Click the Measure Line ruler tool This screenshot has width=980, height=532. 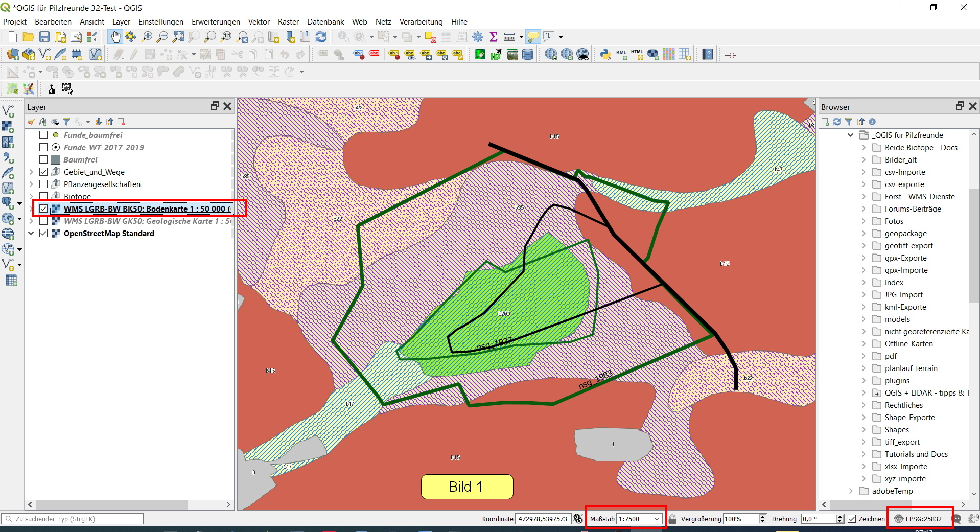(509, 37)
